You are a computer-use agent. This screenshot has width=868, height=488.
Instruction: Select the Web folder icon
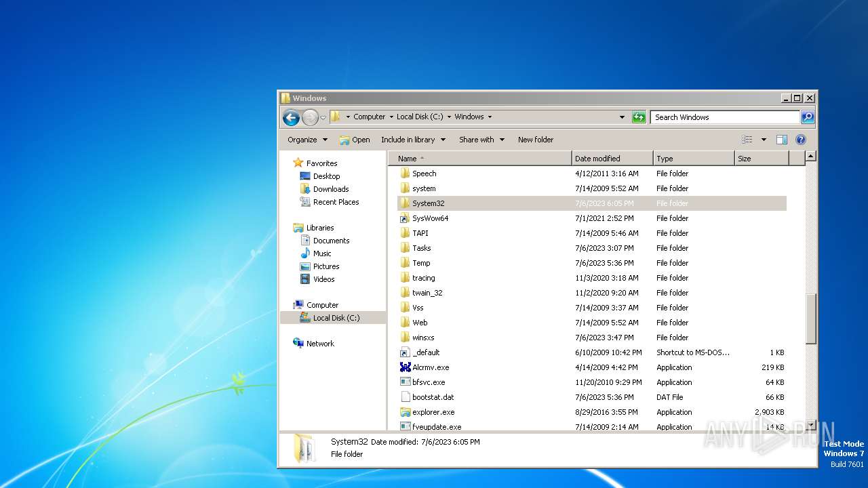405,323
